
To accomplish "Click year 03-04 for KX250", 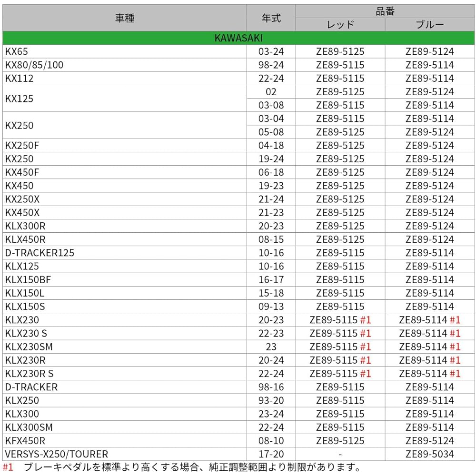I will [x=271, y=119].
